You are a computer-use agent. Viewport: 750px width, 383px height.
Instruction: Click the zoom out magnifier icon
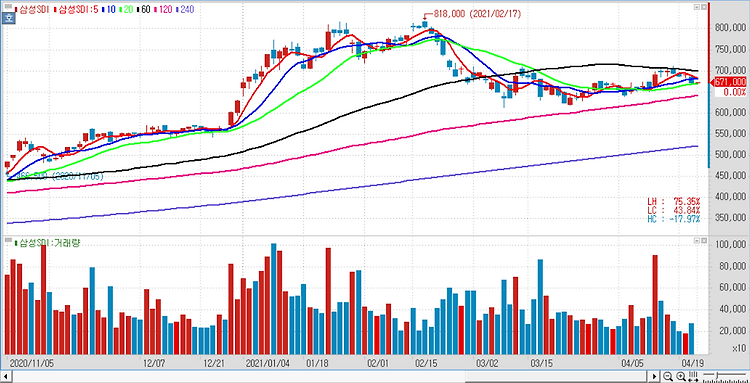point(668,376)
